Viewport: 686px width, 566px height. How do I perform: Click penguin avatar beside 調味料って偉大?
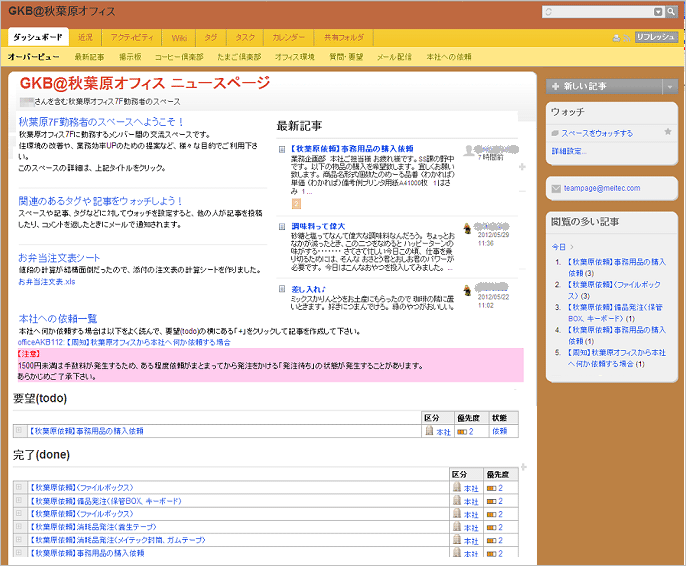[x=467, y=228]
